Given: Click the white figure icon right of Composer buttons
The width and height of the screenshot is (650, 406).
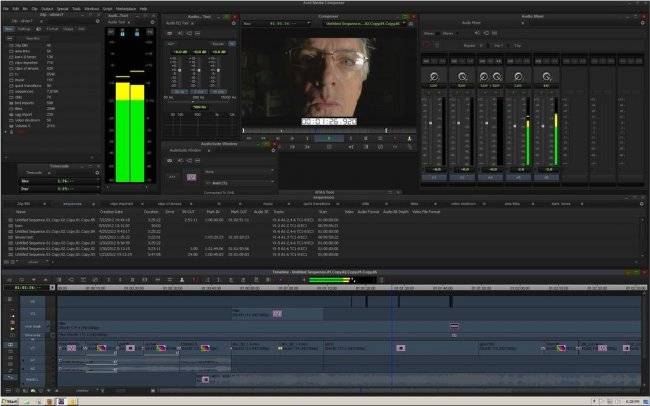Looking at the screenshot, I should click(x=409, y=139).
